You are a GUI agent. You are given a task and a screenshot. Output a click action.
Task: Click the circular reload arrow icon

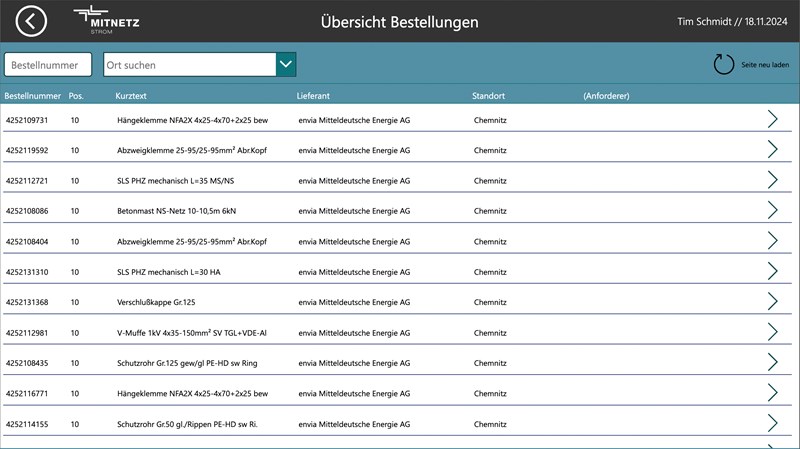coord(723,64)
